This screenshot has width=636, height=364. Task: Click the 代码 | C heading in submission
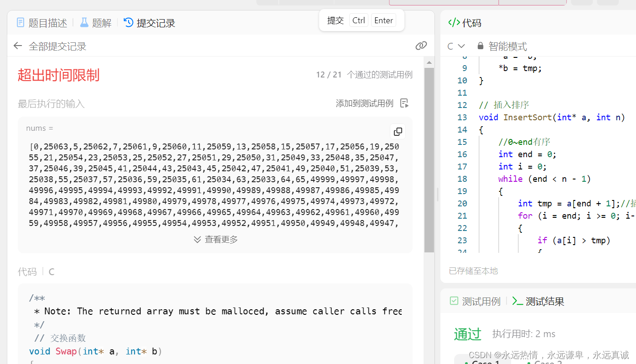(36, 272)
